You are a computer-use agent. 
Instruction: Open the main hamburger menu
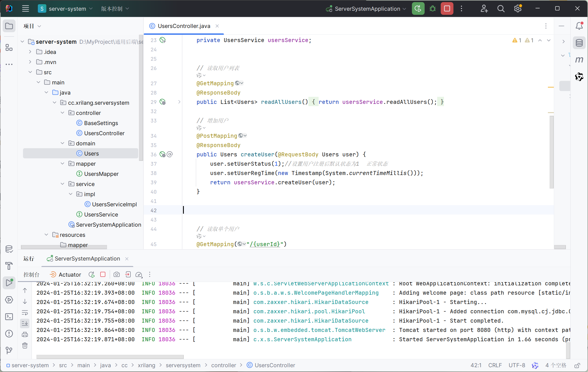coord(25,9)
